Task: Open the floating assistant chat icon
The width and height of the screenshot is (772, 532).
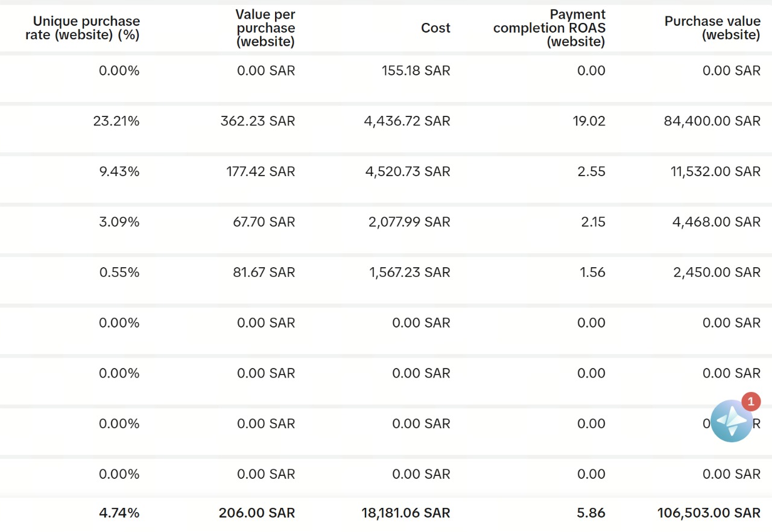Action: 732,420
